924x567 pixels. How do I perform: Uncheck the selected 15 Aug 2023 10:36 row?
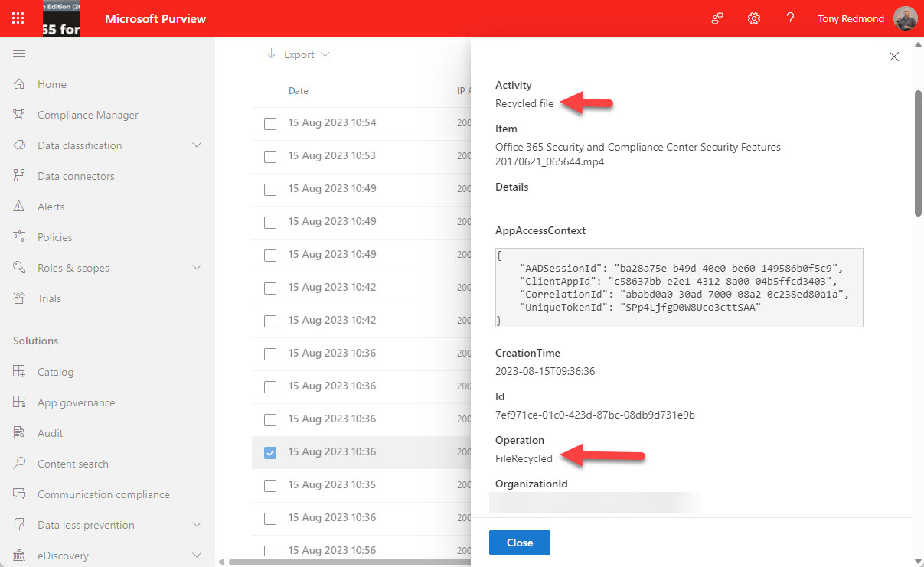coord(270,452)
